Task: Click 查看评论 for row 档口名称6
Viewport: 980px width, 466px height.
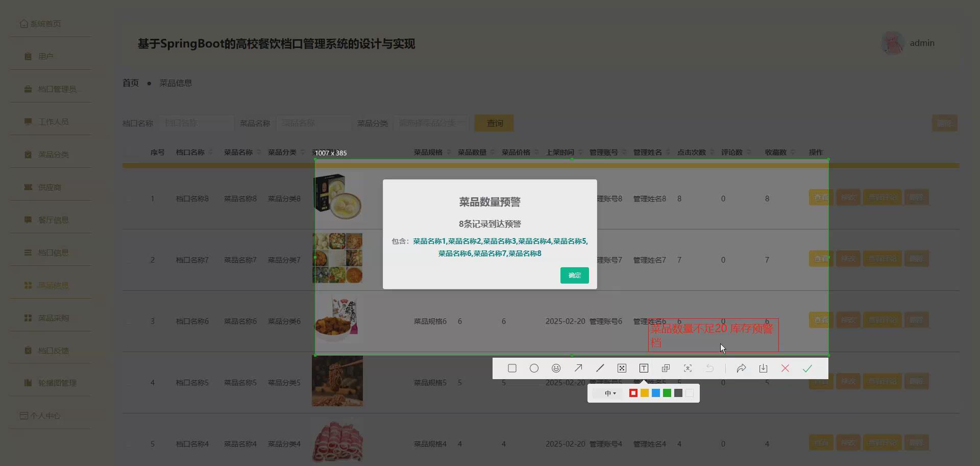Action: 882,320
